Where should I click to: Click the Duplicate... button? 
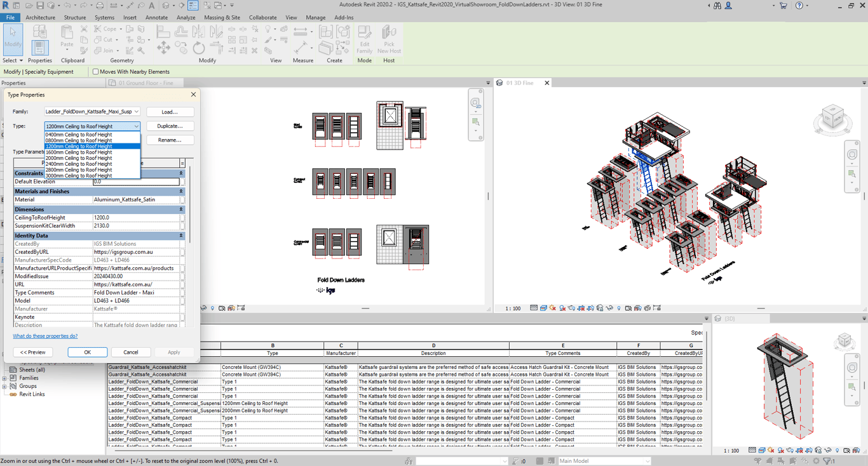click(x=170, y=126)
